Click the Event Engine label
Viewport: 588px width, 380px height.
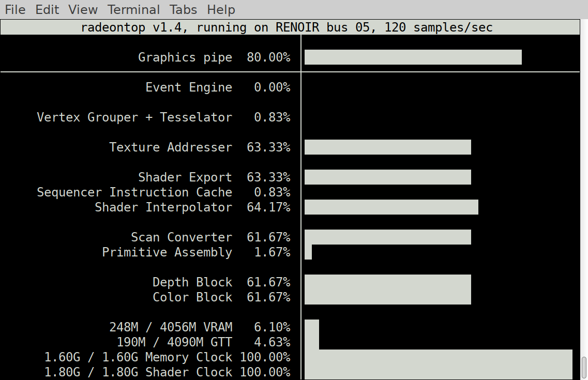pyautogui.click(x=189, y=87)
